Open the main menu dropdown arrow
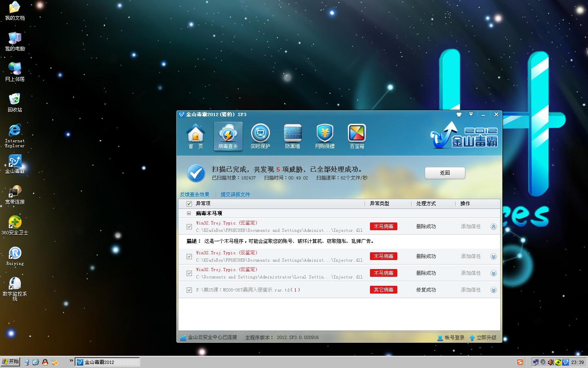588x368 pixels. coord(471,114)
